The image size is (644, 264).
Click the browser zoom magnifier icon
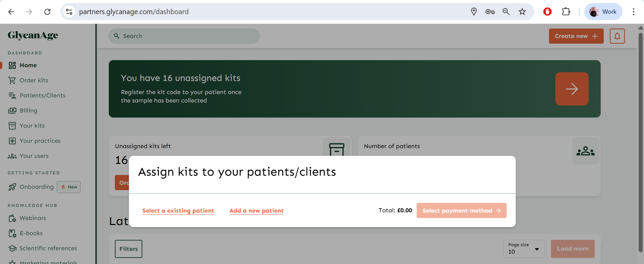[506, 12]
